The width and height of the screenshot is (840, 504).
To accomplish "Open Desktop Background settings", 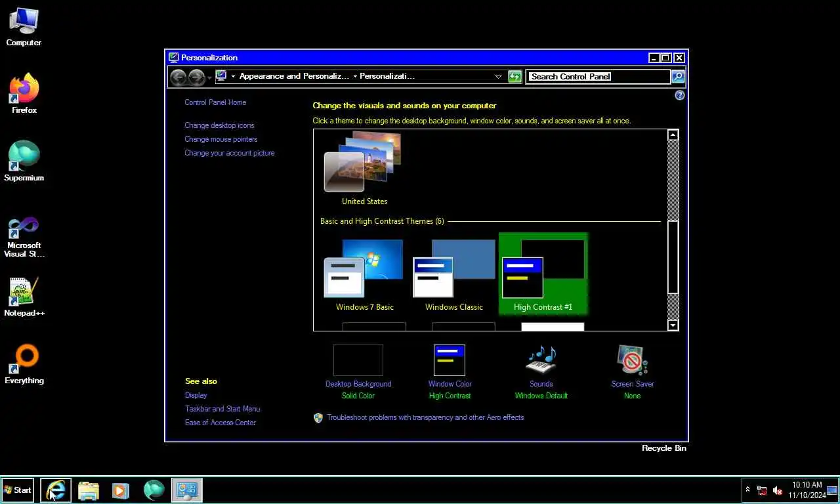I will pos(358,371).
